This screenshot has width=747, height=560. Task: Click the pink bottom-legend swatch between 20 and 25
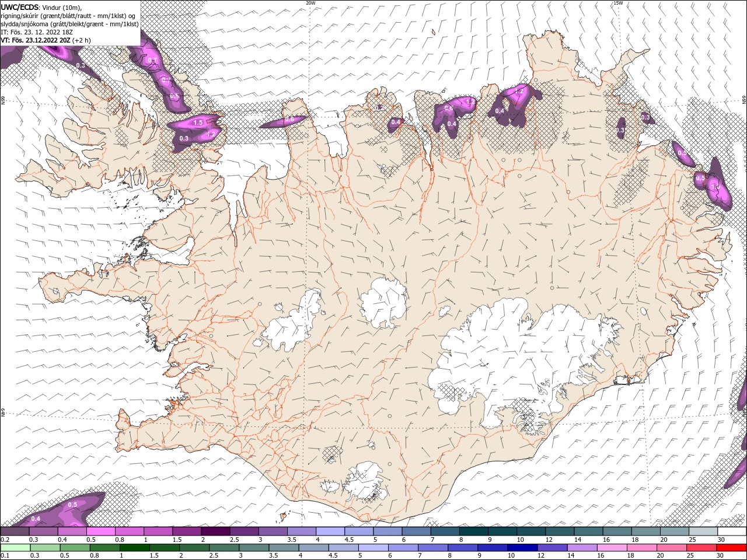click(x=673, y=548)
